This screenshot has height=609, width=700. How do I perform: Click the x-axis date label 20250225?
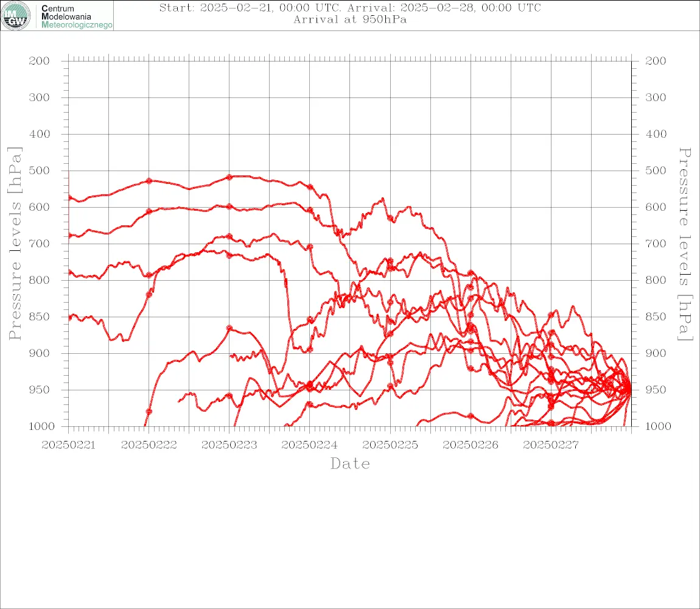(390, 445)
